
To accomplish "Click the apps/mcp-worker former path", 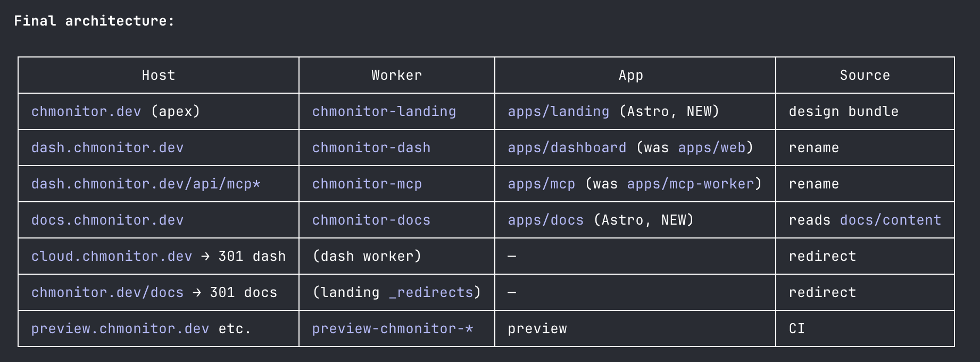I will coord(691,184).
